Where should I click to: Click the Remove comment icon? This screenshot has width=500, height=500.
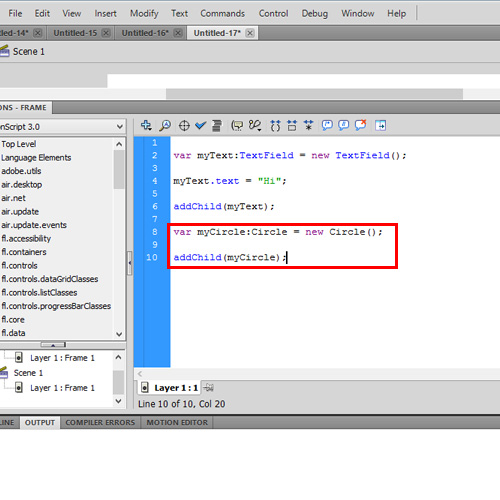pyautogui.click(x=360, y=125)
